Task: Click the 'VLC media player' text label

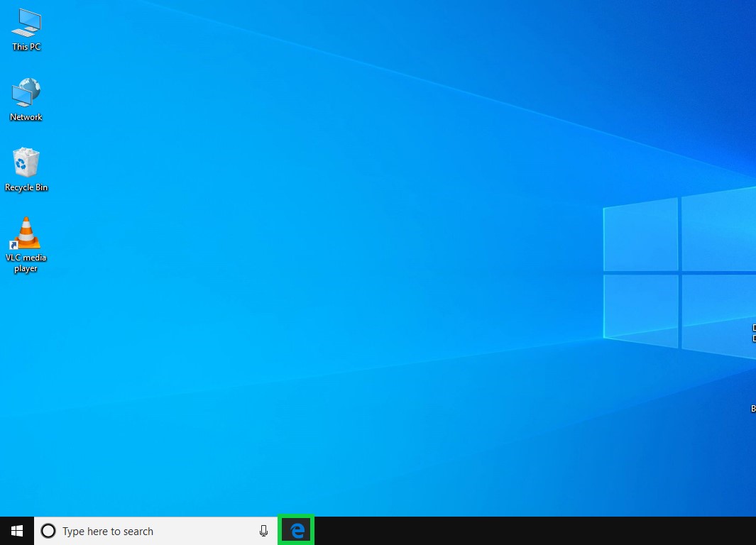Action: click(26, 263)
